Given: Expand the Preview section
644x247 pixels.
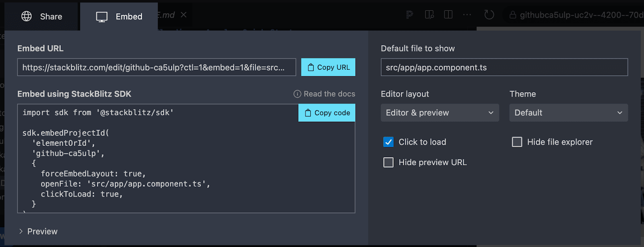Looking at the screenshot, I should tap(38, 231).
